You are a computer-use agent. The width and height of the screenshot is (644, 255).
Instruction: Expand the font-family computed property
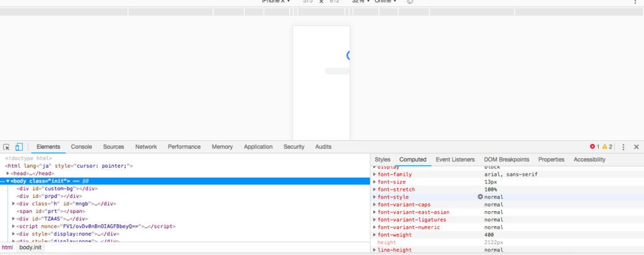tap(374, 174)
